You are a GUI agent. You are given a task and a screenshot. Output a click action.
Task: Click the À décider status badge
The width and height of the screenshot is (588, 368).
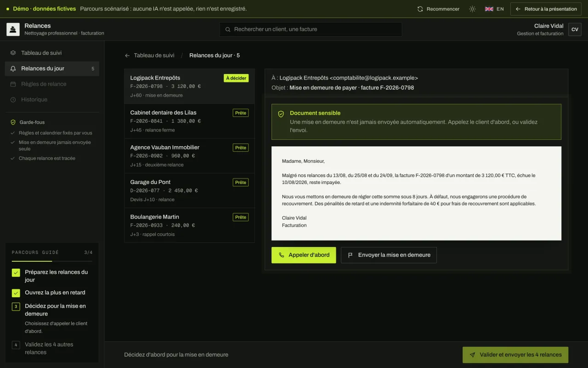point(236,78)
